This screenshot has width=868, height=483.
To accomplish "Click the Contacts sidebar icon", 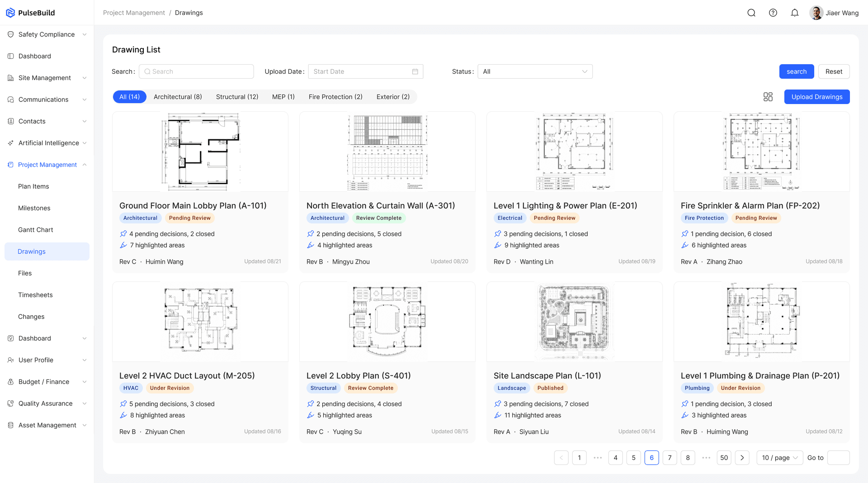I will 10,121.
